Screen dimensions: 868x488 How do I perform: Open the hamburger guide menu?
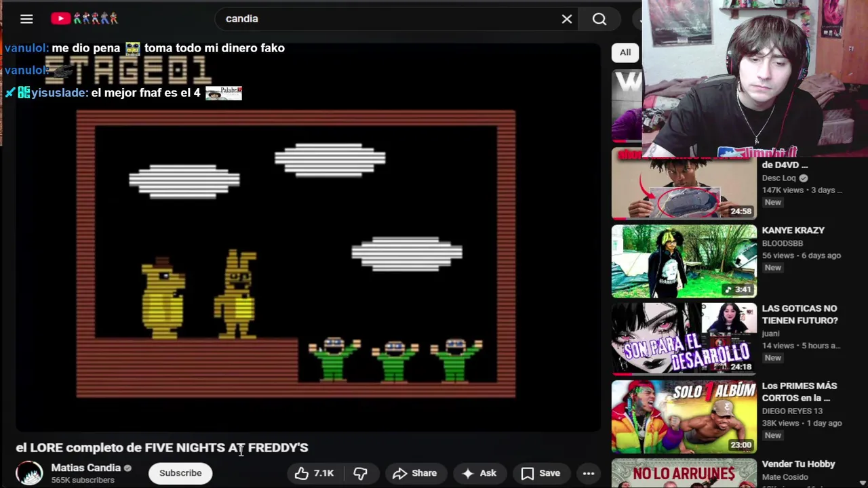26,19
